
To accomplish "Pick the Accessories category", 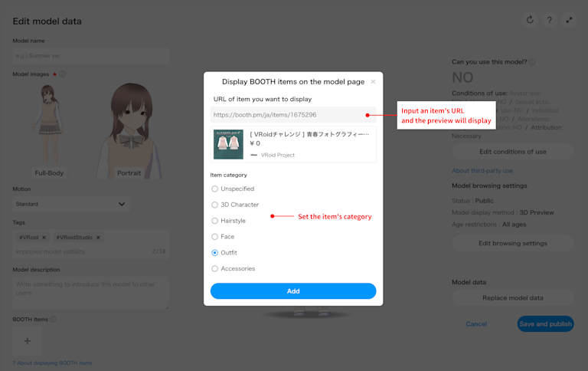I will click(x=214, y=268).
